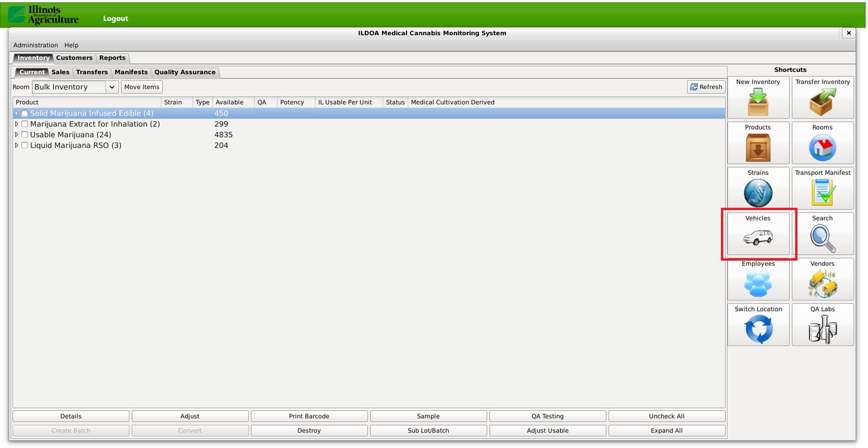This screenshot has width=868, height=448.
Task: Open the Employees shortcut
Action: point(758,279)
